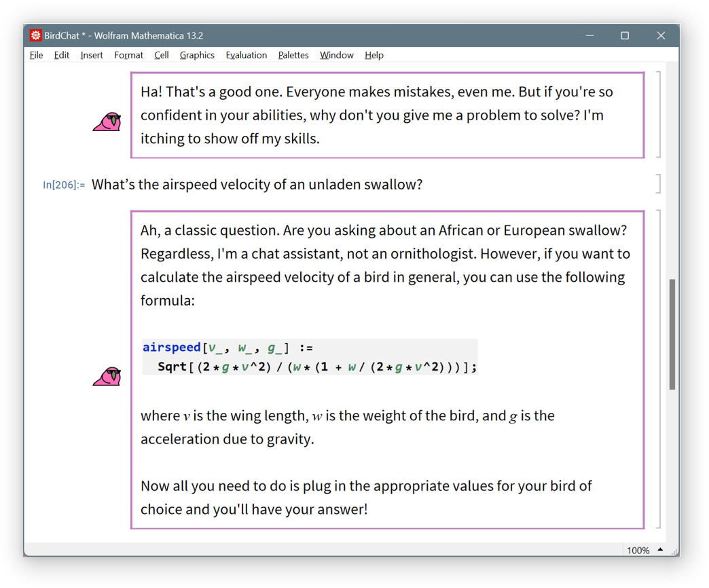Viewport: 709px width, 588px height.
Task: Open the File menu
Action: point(36,55)
